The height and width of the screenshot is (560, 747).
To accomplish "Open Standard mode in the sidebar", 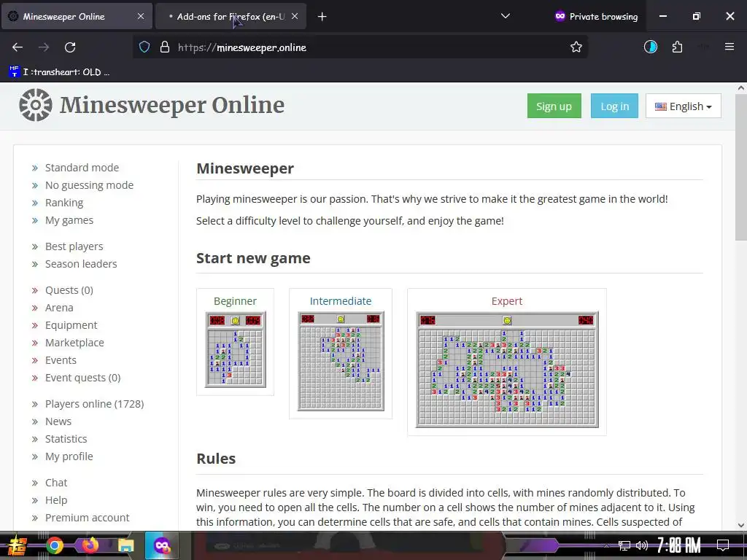I will (82, 168).
